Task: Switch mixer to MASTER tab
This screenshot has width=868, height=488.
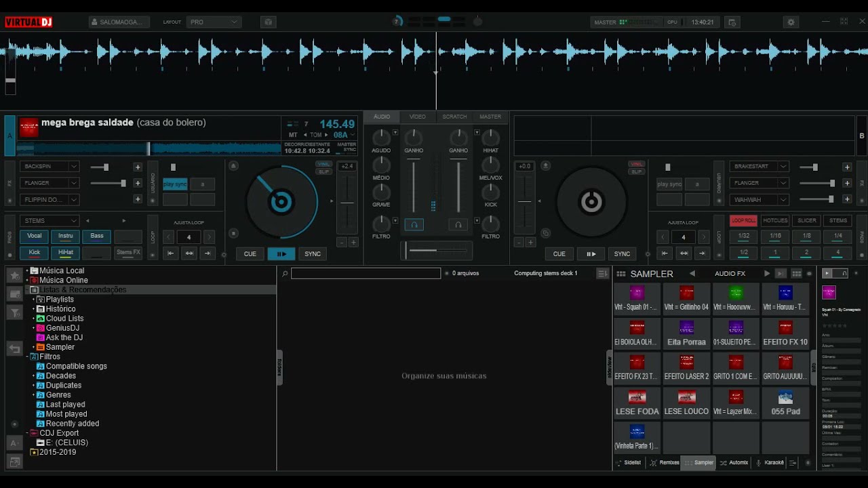Action: point(490,117)
